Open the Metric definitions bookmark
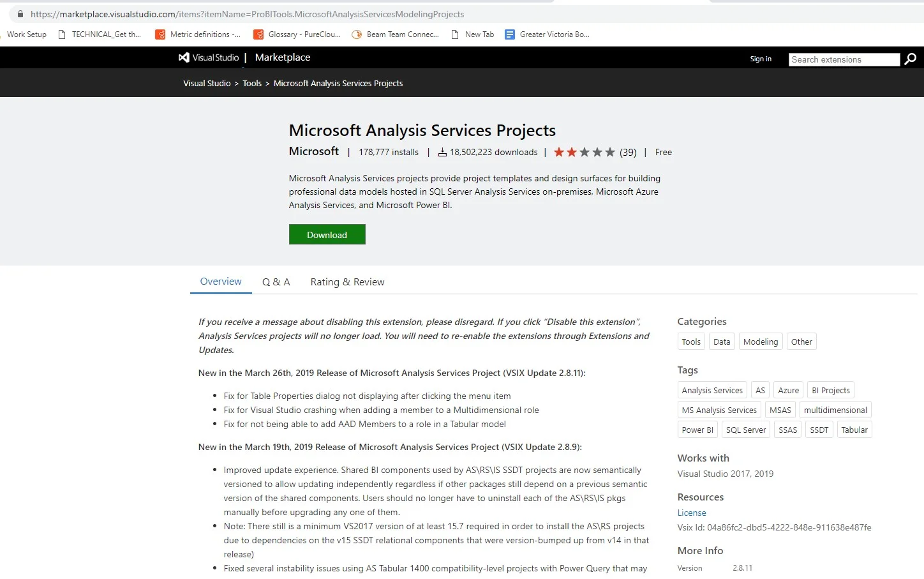Viewport: 924px width, 579px height. coord(198,34)
